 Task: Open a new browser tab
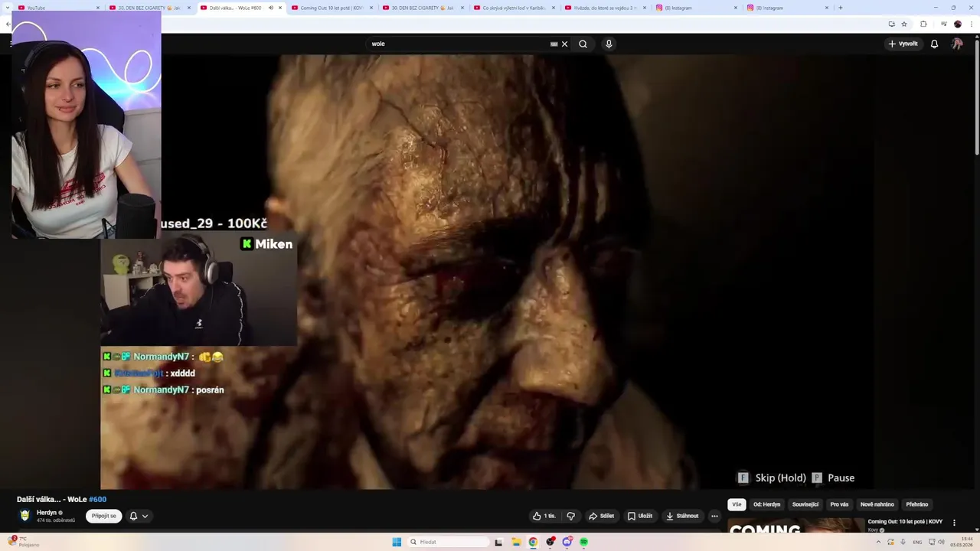840,8
